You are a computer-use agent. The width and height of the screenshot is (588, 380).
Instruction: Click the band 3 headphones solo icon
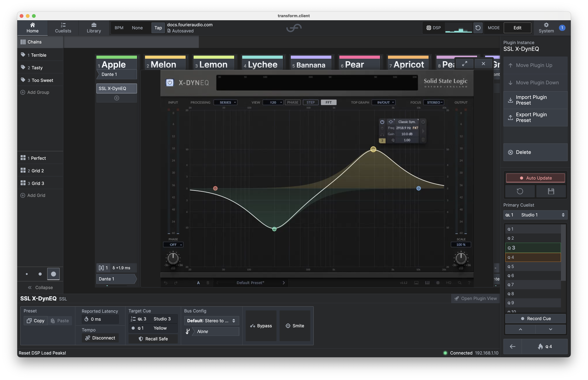tap(382, 135)
